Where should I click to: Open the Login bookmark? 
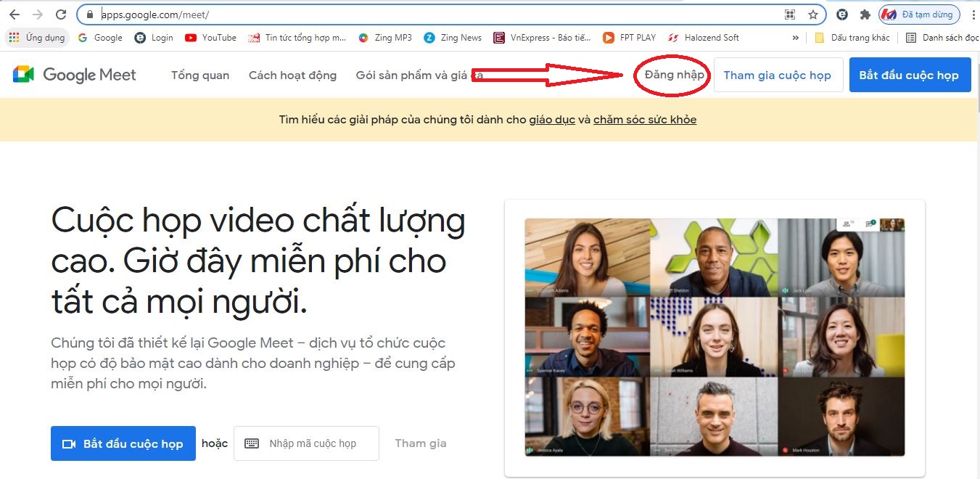coord(155,38)
